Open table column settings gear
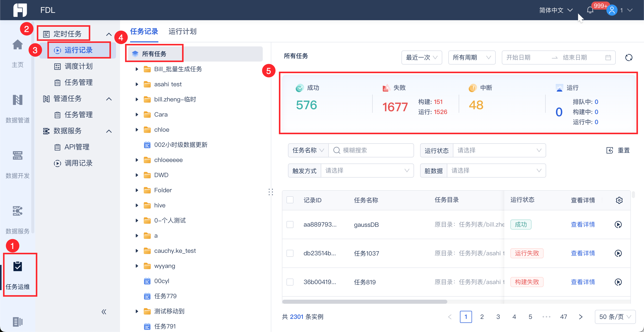644x332 pixels. pos(619,200)
